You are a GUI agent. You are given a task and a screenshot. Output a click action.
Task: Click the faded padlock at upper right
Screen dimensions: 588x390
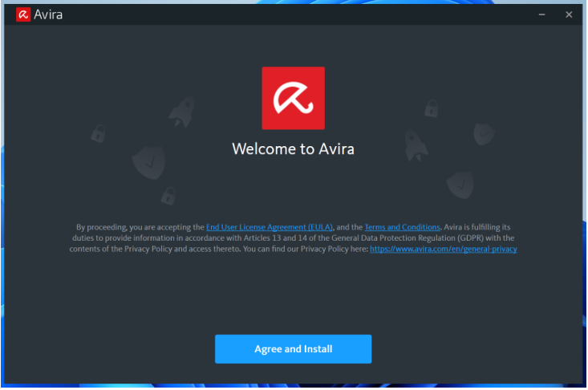pos(431,107)
